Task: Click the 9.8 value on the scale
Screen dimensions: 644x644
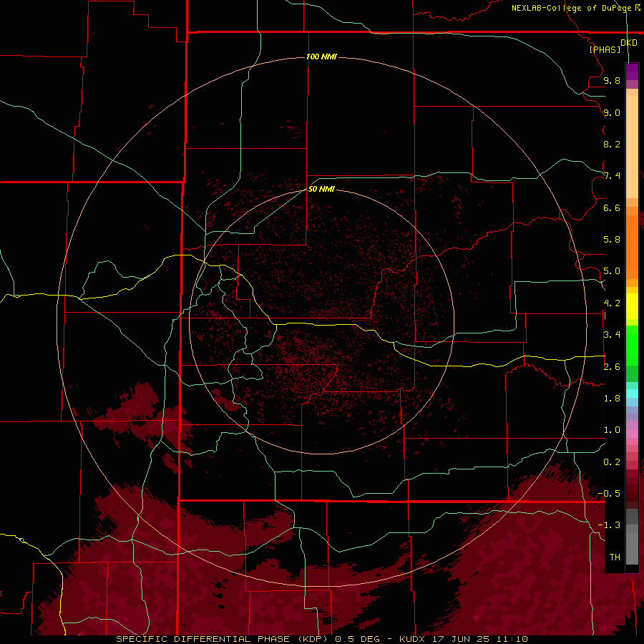Action: point(612,80)
